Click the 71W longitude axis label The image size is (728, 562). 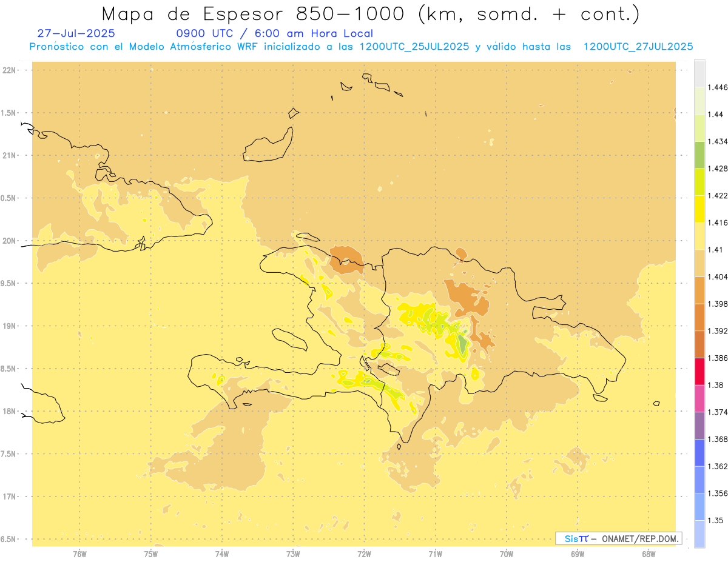435,554
